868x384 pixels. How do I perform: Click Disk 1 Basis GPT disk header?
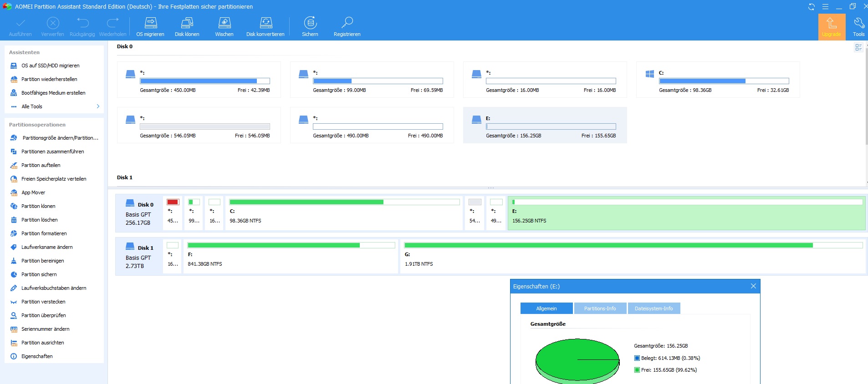(139, 257)
